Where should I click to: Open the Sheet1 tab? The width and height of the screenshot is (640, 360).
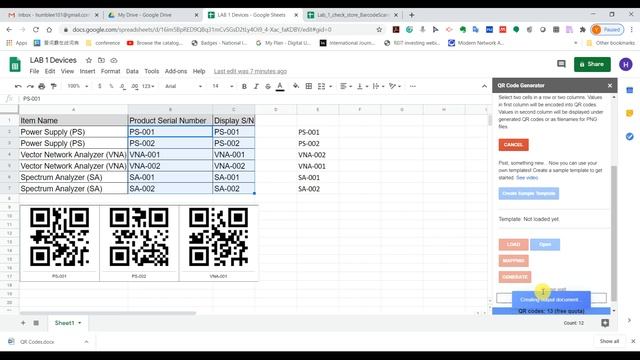click(68, 323)
